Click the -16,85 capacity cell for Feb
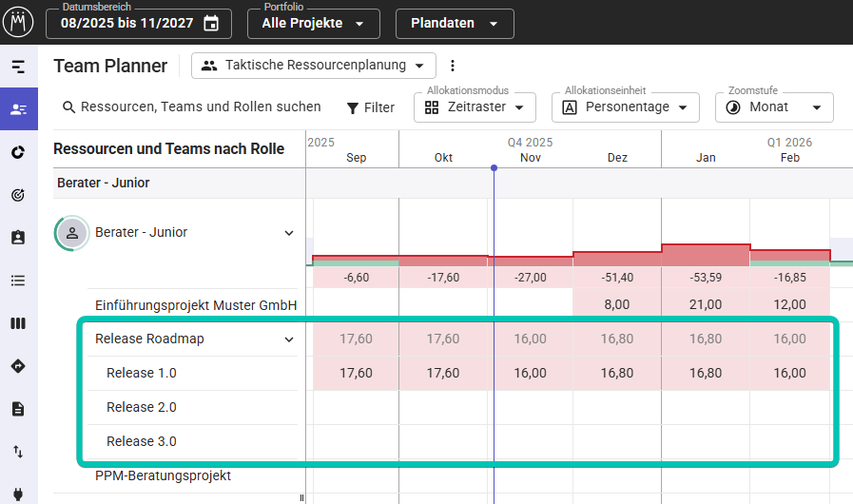 click(x=790, y=278)
